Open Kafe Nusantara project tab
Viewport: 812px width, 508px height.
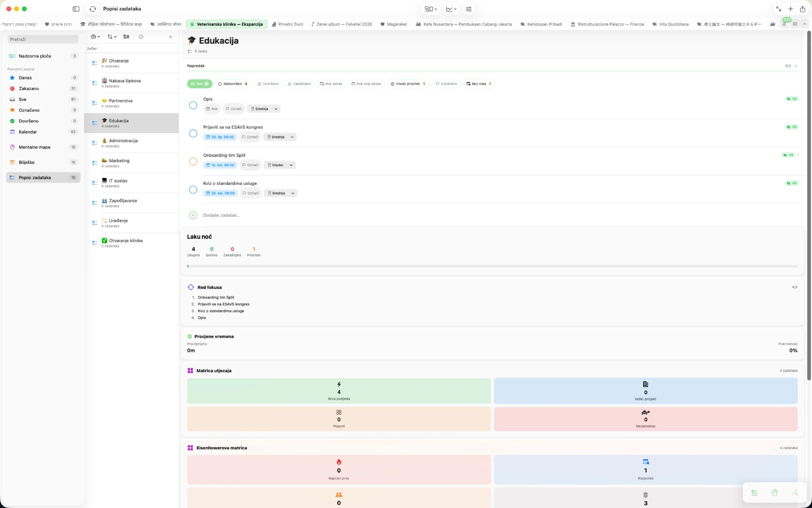point(464,24)
